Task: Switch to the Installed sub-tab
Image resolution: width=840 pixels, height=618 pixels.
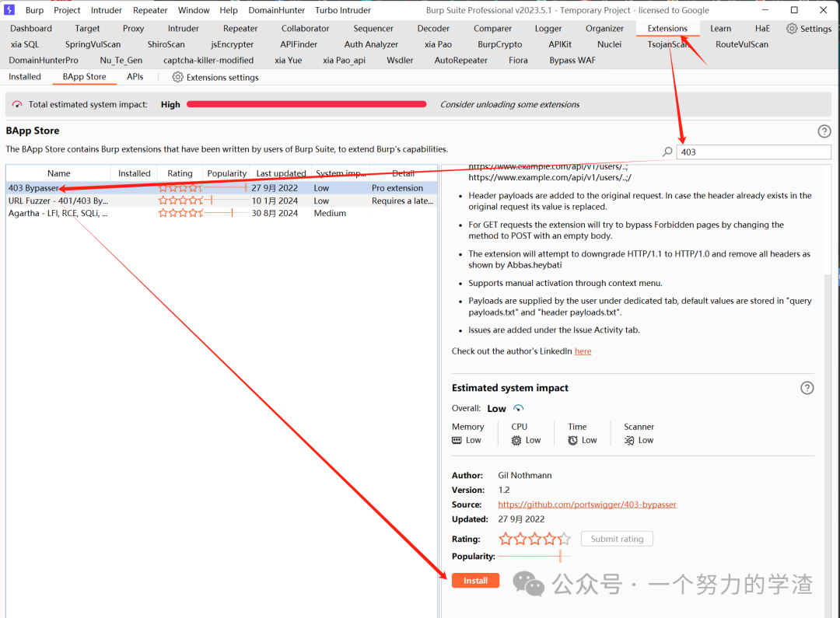Action: coord(25,77)
